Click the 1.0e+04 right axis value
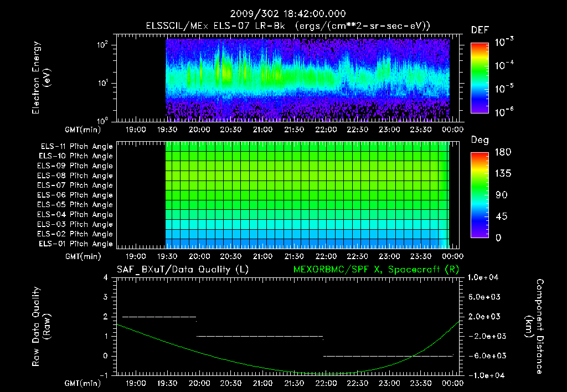This screenshot has width=567, height=392. [x=483, y=277]
